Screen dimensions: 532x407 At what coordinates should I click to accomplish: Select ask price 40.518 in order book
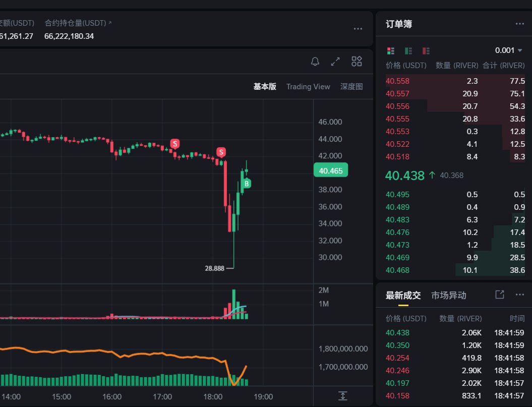(x=398, y=157)
